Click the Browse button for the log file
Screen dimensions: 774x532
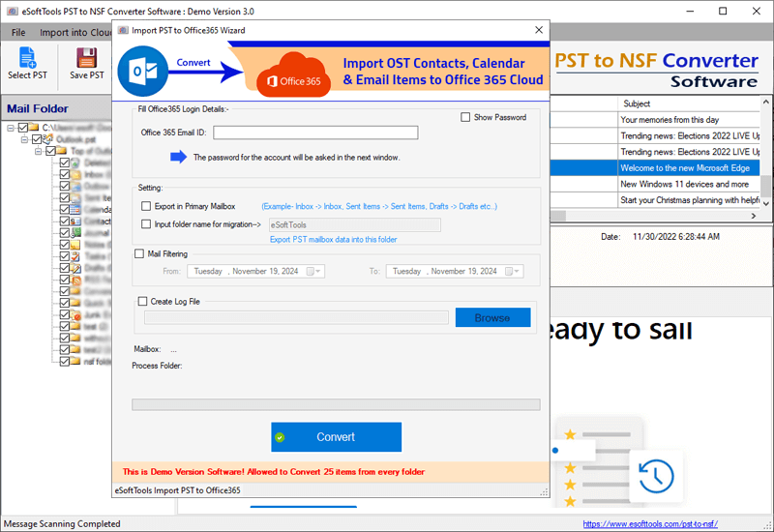[x=492, y=318]
